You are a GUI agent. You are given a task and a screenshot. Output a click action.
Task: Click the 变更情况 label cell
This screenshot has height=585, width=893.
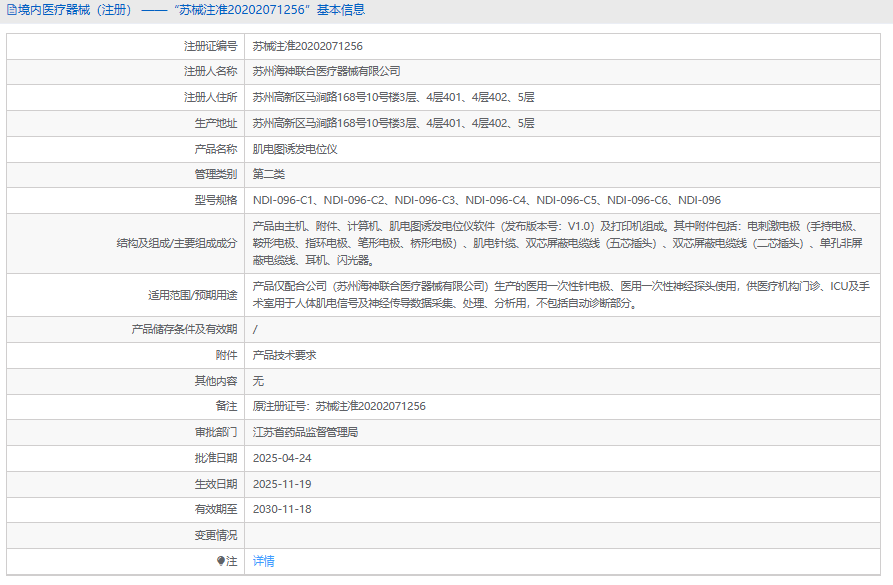126,535
